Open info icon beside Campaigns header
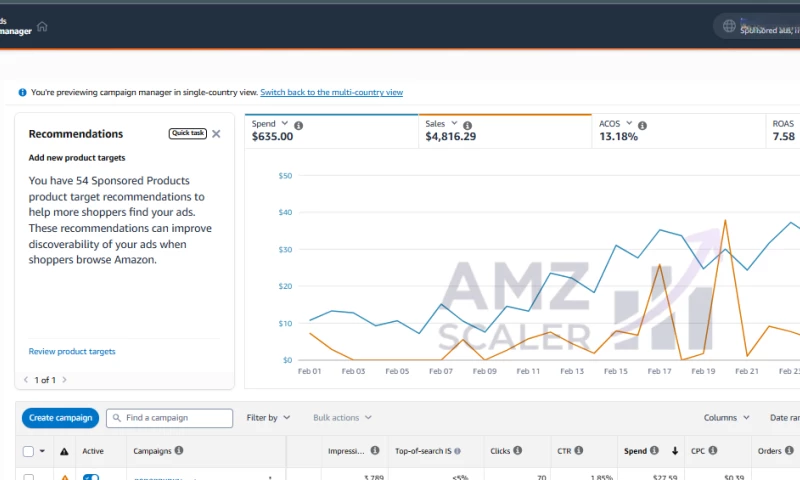 coord(179,450)
